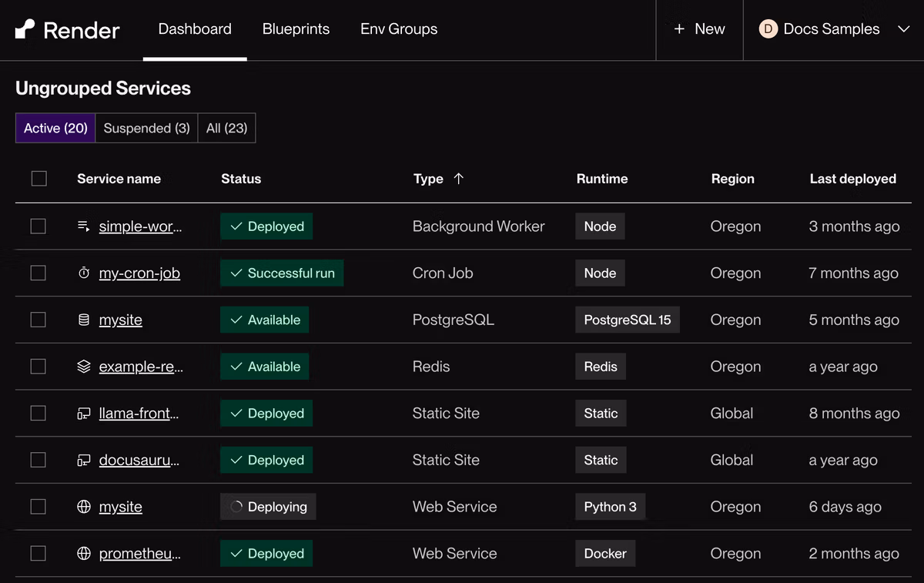Screen dimensions: 924x583
Task: Open the my-cron-job service link
Action: click(x=139, y=273)
